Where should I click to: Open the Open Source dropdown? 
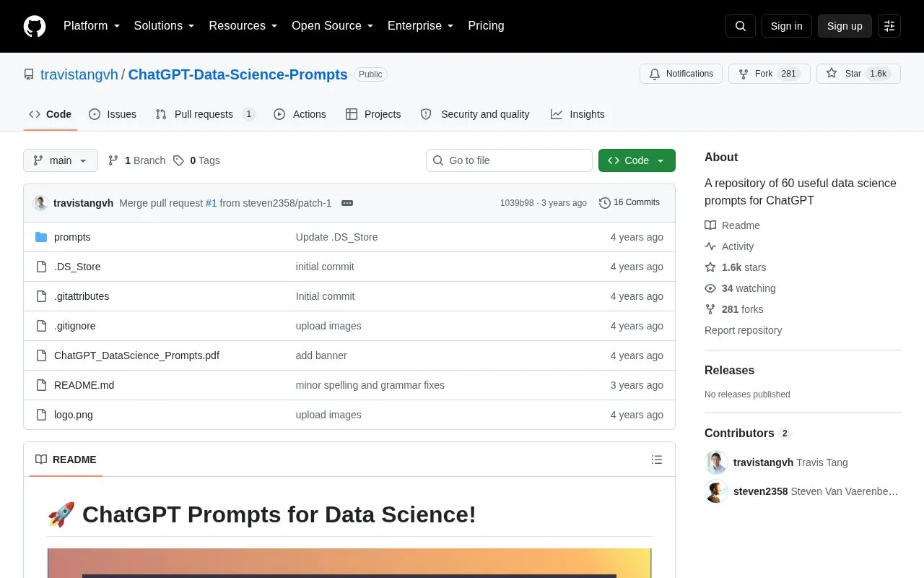point(332,26)
